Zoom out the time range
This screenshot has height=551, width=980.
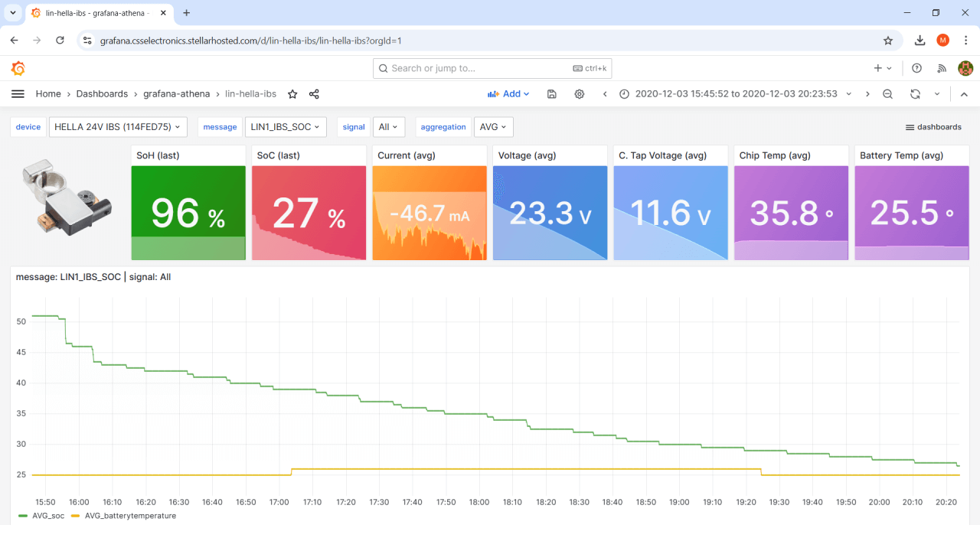887,94
